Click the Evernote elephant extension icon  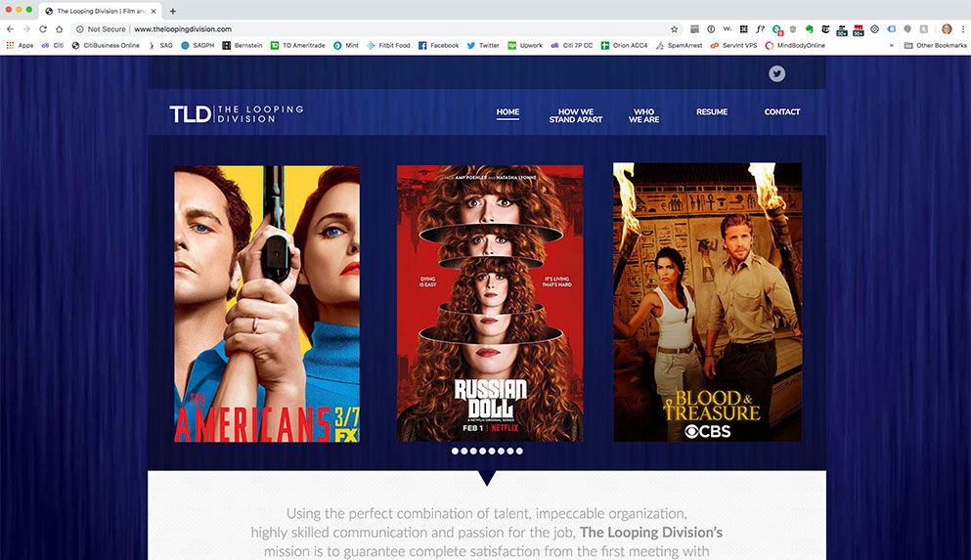point(809,29)
